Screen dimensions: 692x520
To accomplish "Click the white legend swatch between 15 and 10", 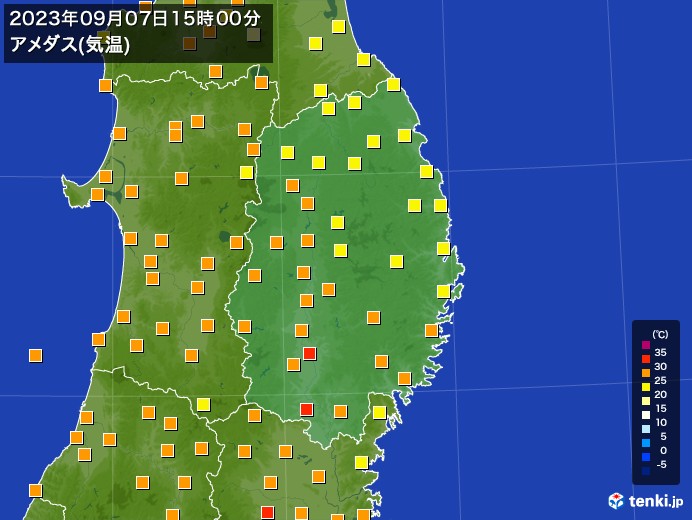I will click(x=646, y=415).
